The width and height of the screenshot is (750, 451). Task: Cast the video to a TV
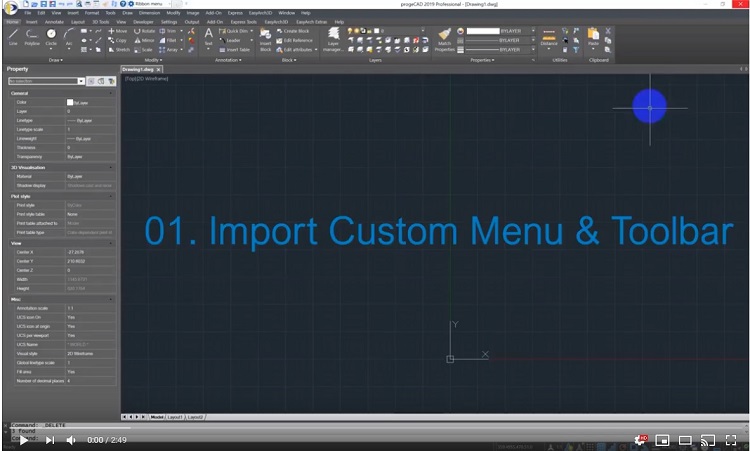[708, 440]
